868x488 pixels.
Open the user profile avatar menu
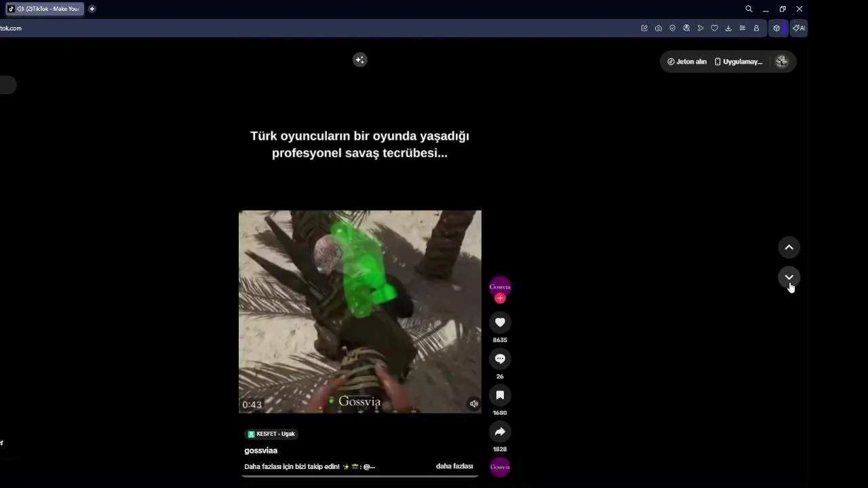782,62
